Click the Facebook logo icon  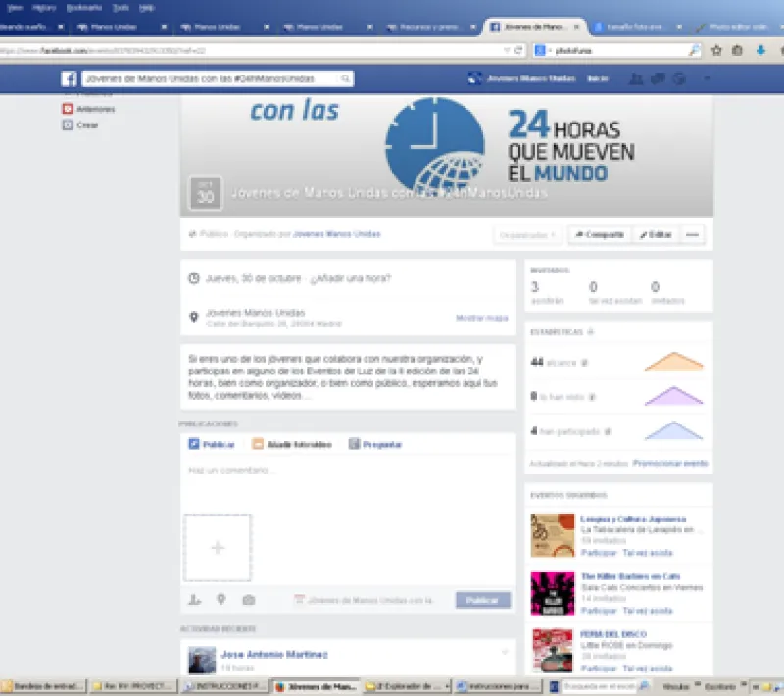pos(69,78)
